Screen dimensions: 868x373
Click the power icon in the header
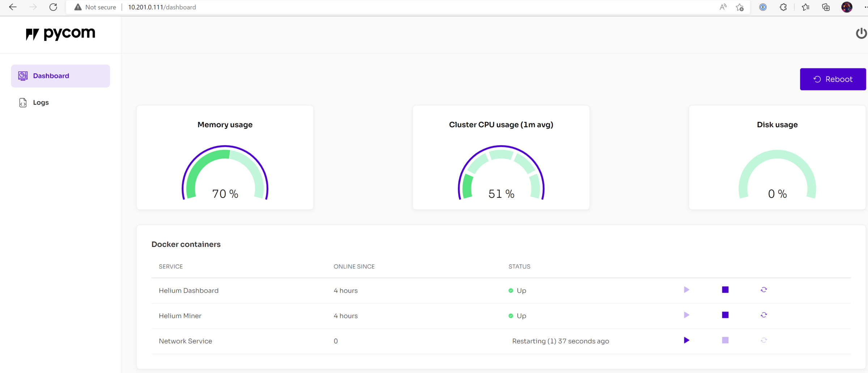tap(861, 33)
